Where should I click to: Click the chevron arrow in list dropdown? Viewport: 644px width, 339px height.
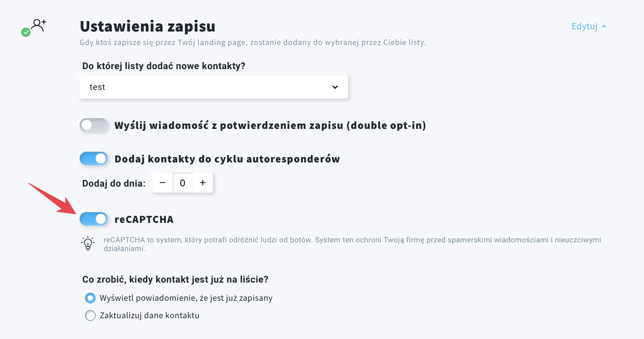[x=335, y=87]
